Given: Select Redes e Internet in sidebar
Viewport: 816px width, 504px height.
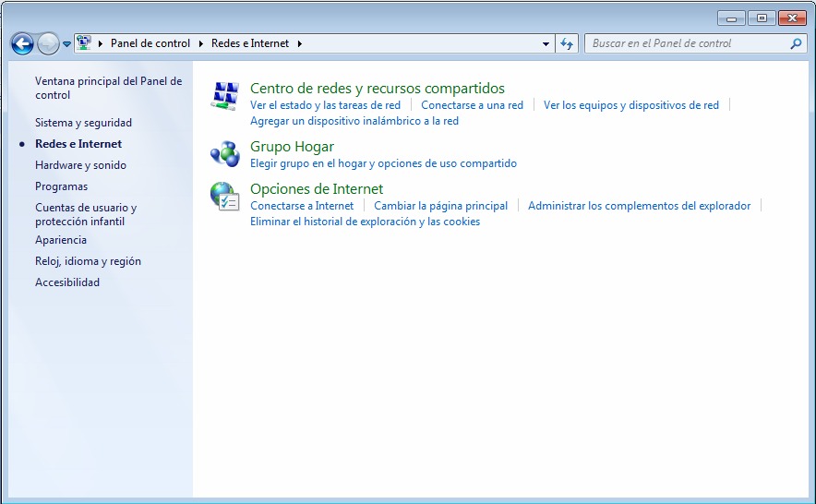Looking at the screenshot, I should click(x=78, y=144).
